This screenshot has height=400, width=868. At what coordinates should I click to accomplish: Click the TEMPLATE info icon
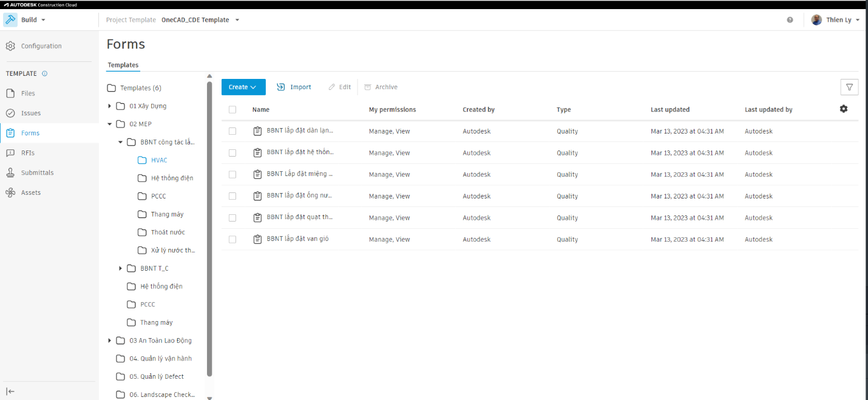(x=45, y=73)
